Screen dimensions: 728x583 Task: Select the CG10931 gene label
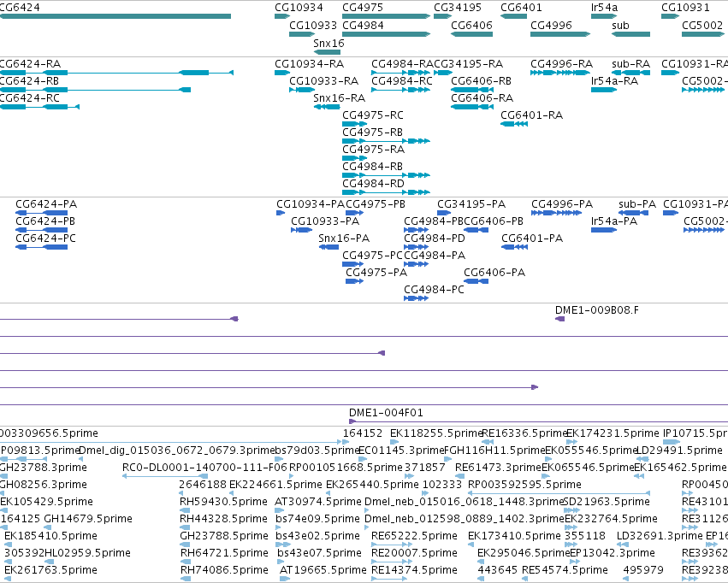click(x=685, y=8)
